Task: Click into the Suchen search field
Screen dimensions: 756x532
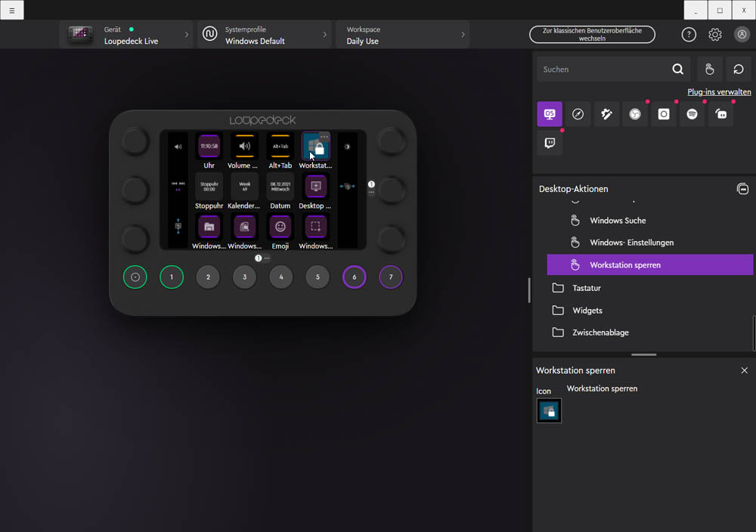Action: coord(603,70)
